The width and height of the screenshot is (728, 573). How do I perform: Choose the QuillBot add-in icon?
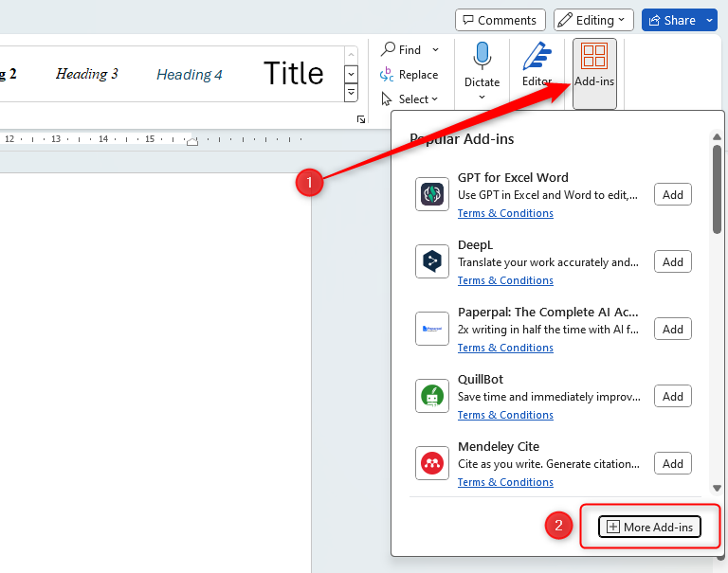pyautogui.click(x=432, y=396)
